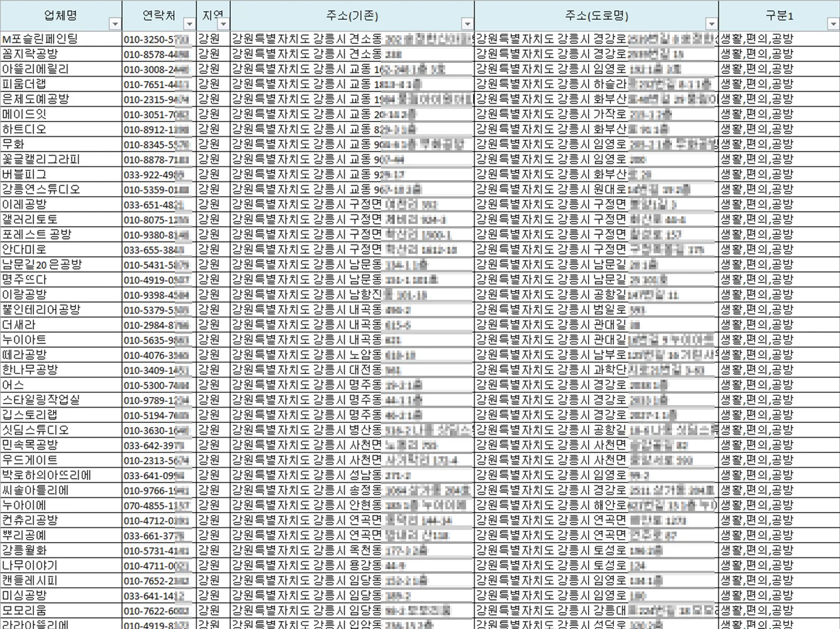Image resolution: width=840 pixels, height=629 pixels.
Task: Open the 연락처 column filter dropdown
Action: pos(189,24)
